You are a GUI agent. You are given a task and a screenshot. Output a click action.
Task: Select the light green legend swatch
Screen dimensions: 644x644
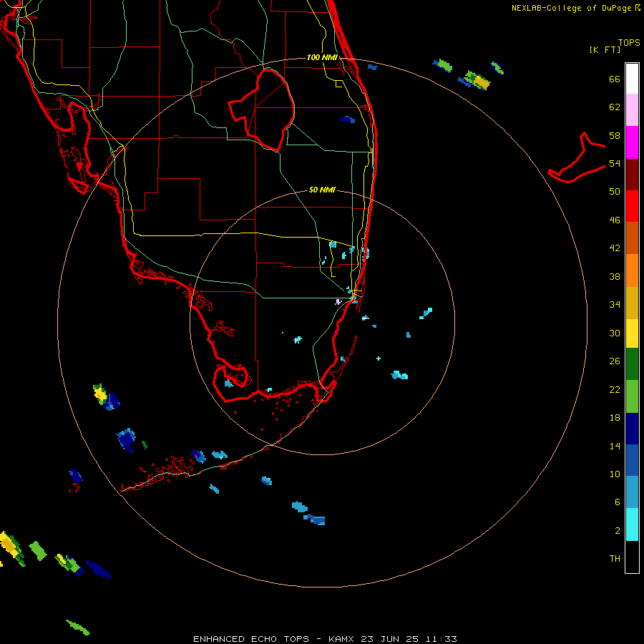632,396
